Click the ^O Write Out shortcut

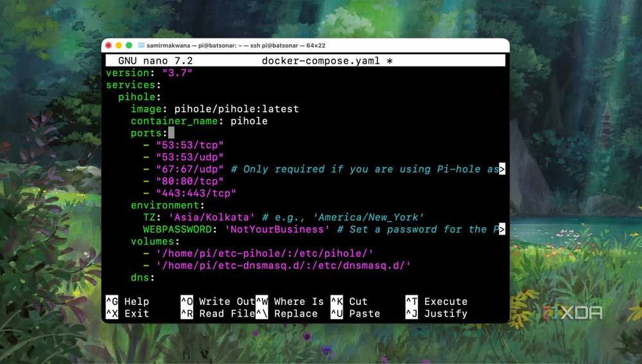[x=218, y=302]
